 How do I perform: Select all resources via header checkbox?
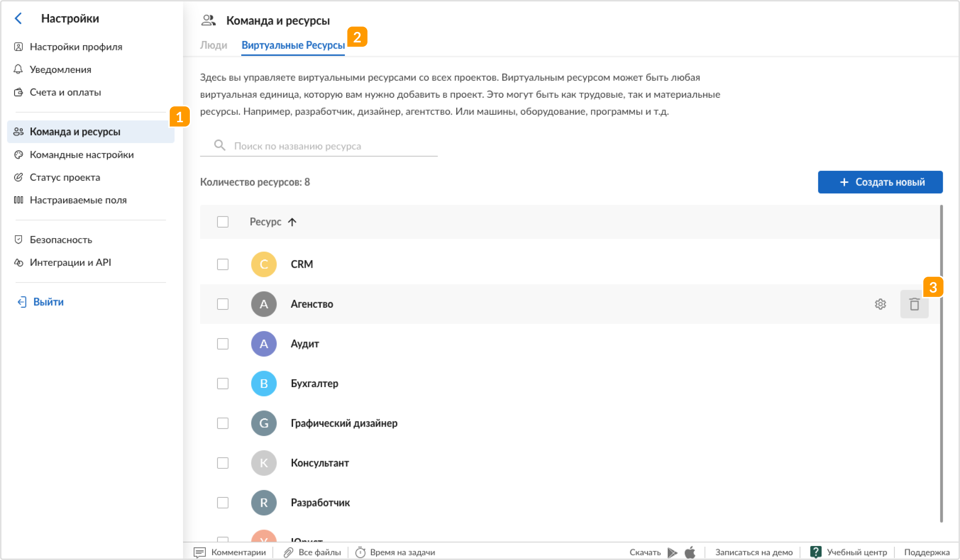click(223, 222)
